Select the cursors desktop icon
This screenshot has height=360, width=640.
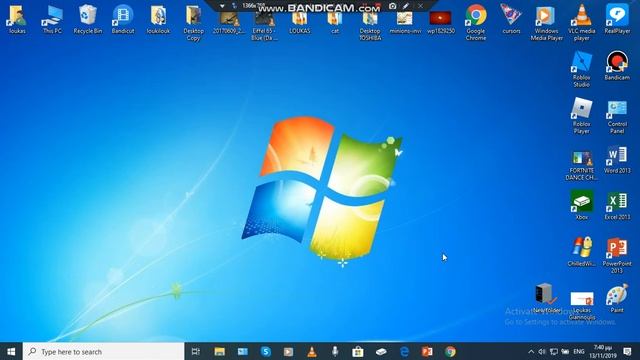pos(511,19)
